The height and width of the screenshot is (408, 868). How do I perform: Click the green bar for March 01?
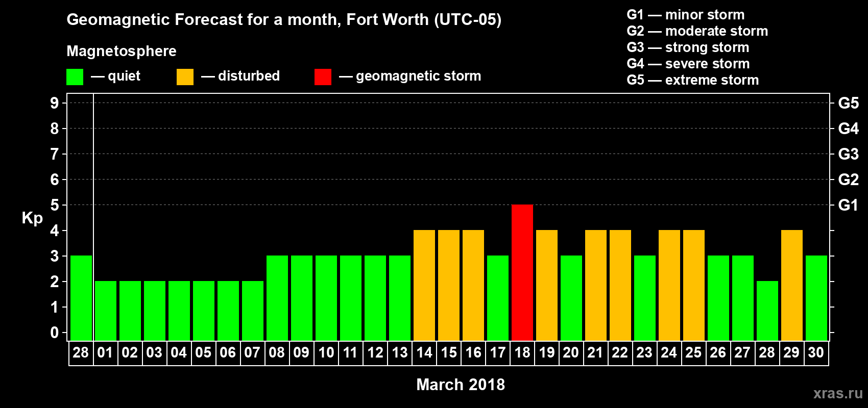106,311
